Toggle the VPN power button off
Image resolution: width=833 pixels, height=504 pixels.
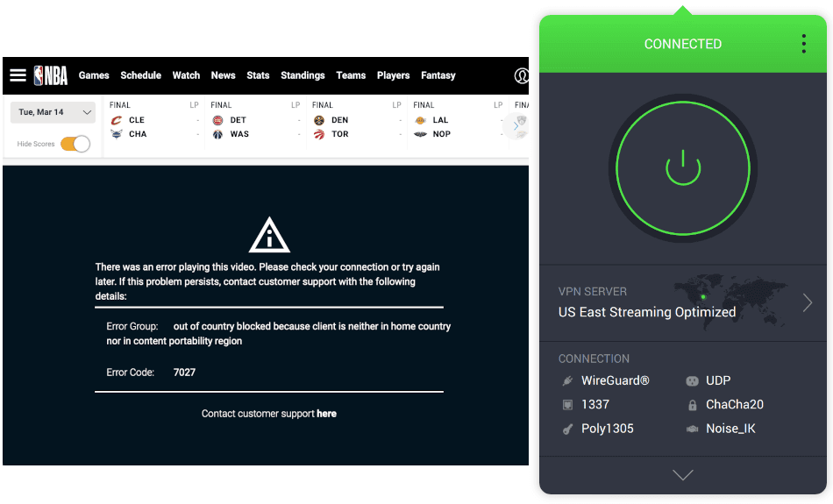[x=683, y=167]
